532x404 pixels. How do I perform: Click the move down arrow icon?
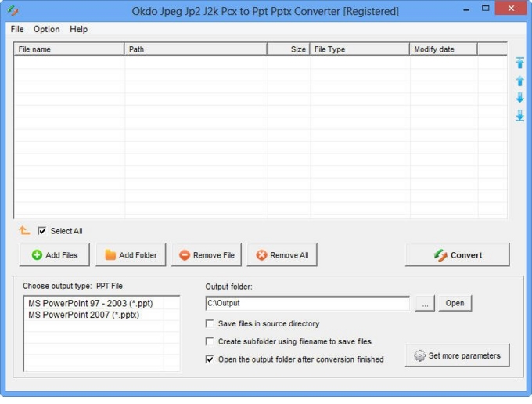pyautogui.click(x=519, y=98)
